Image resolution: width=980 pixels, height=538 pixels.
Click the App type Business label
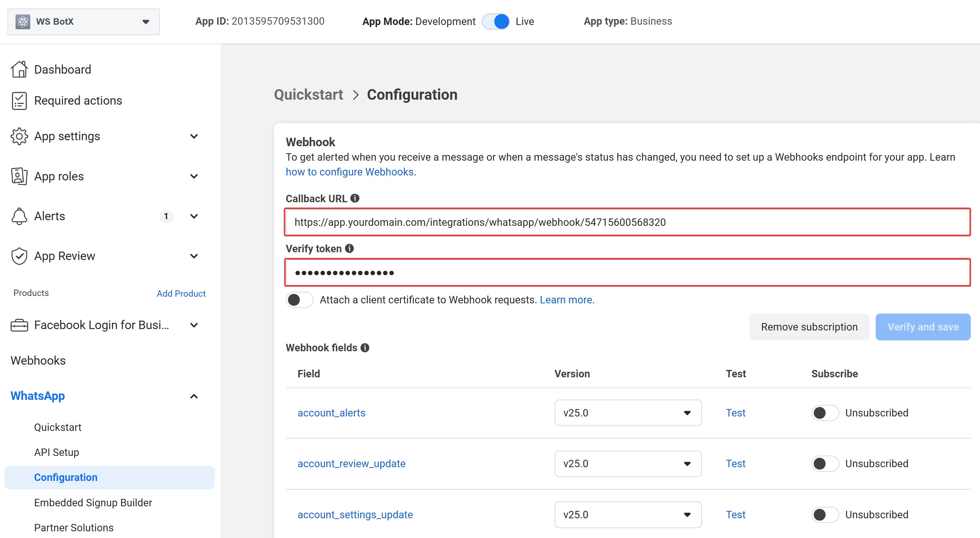(628, 21)
